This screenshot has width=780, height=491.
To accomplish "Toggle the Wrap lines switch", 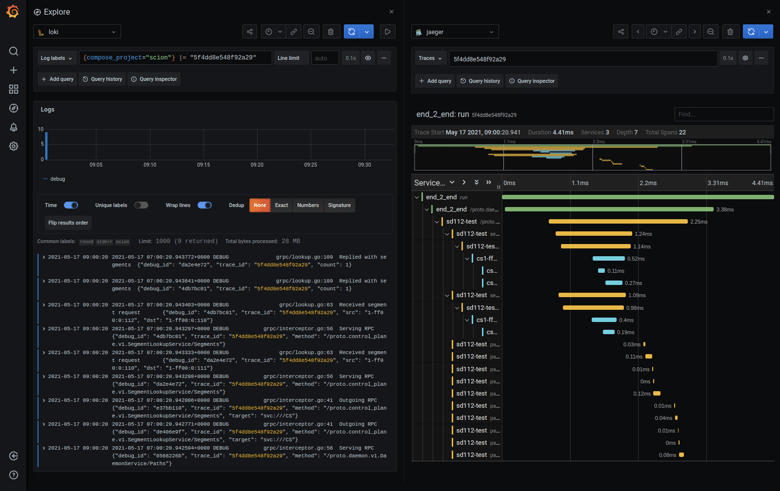I will [204, 205].
